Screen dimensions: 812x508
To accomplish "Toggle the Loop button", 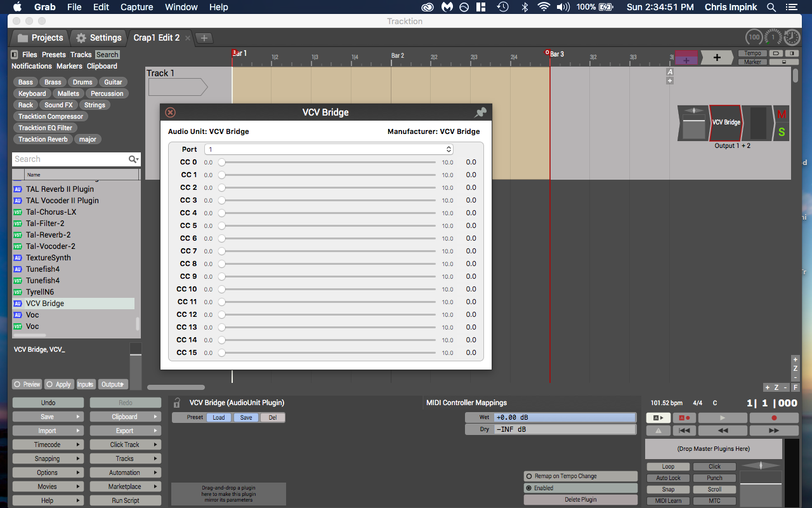I will [x=668, y=466].
